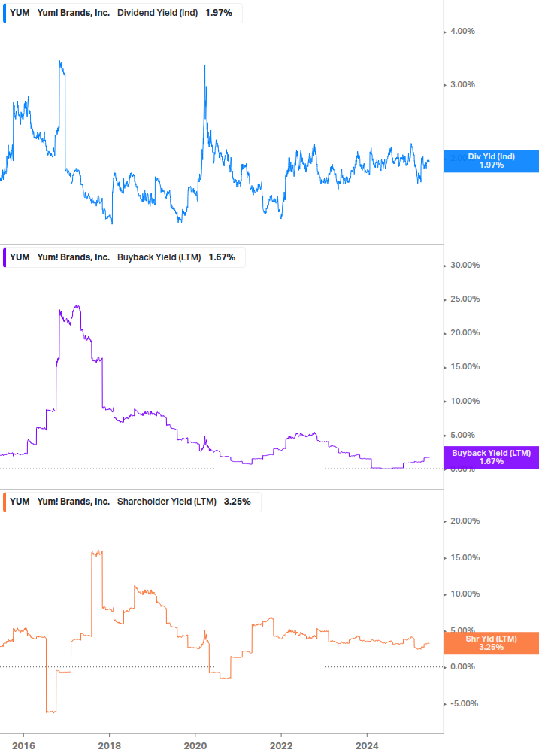Click the Dividend Yield (Ind) legend label
539x756 pixels.
(x=158, y=13)
